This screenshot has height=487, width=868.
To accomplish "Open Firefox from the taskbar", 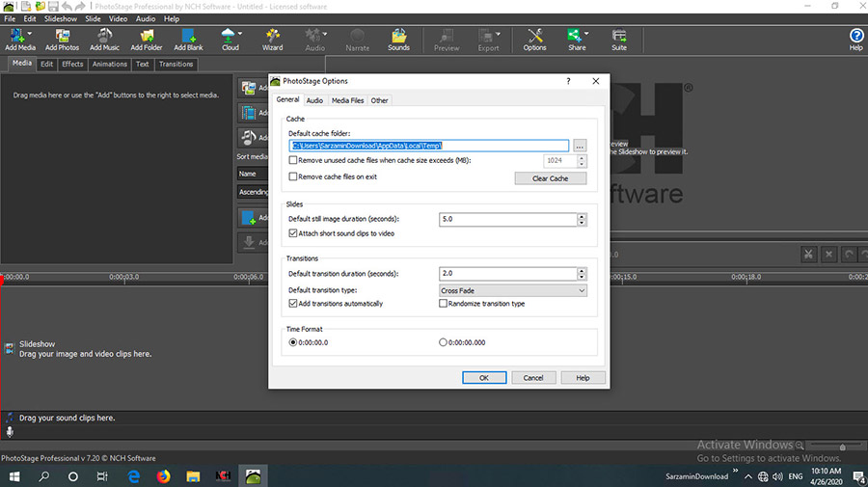I will click(x=163, y=476).
